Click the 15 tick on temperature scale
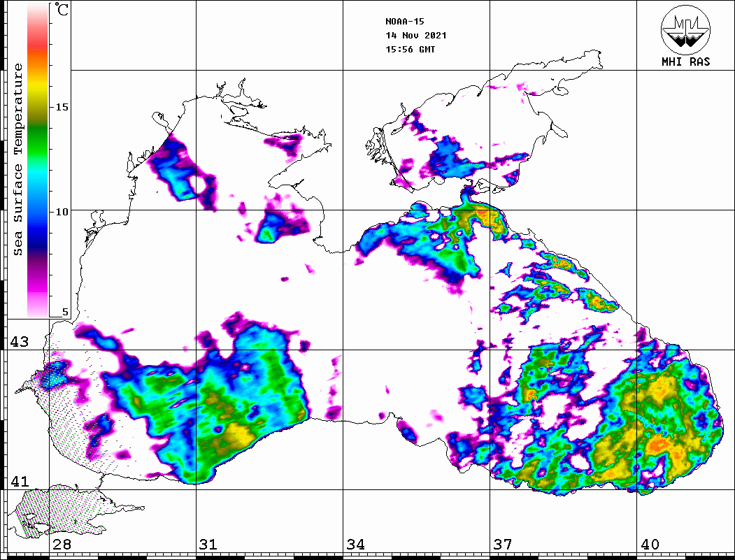This screenshot has height=560, width=735. click(62, 107)
